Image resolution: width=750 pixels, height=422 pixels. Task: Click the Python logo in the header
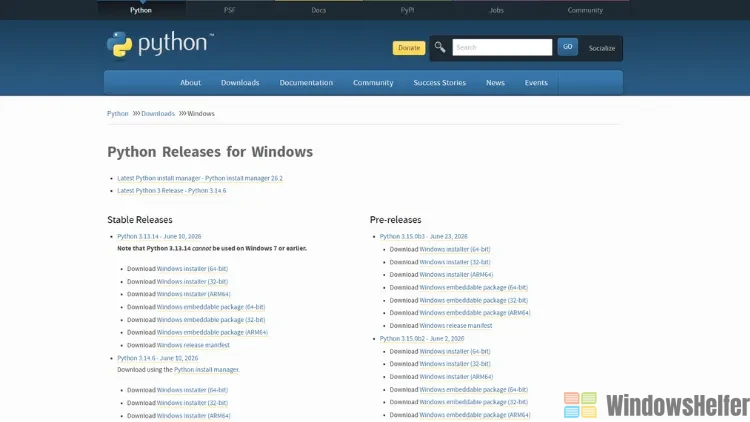(160, 44)
